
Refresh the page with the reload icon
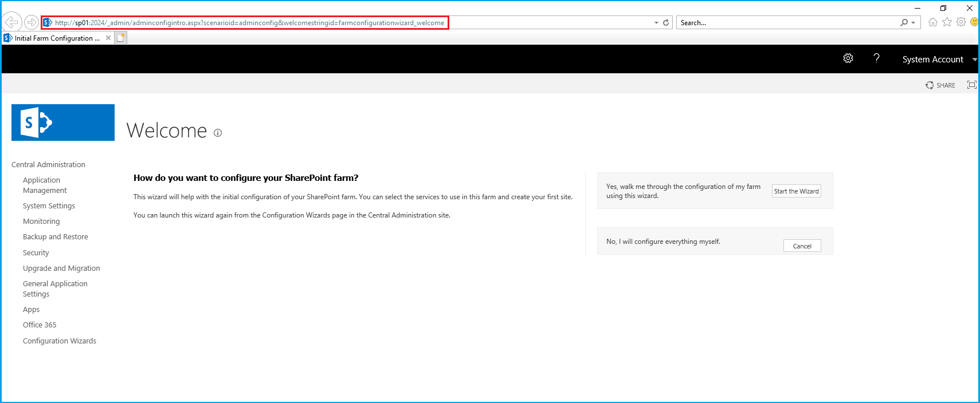(x=666, y=23)
